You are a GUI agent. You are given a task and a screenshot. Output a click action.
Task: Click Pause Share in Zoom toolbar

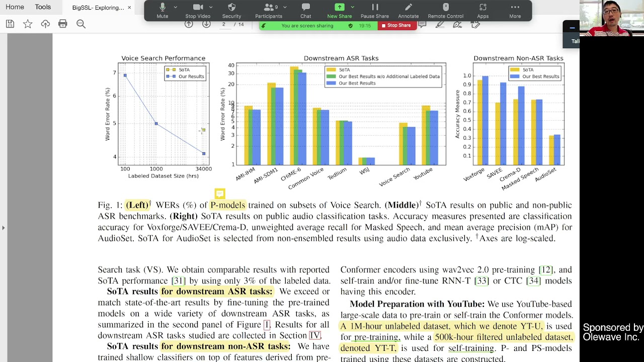pyautogui.click(x=375, y=11)
